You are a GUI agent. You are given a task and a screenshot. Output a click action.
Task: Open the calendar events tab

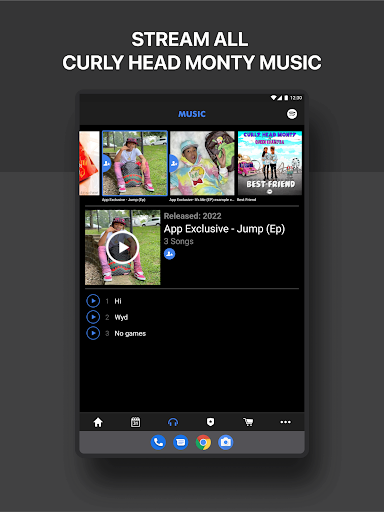pyautogui.click(x=135, y=422)
